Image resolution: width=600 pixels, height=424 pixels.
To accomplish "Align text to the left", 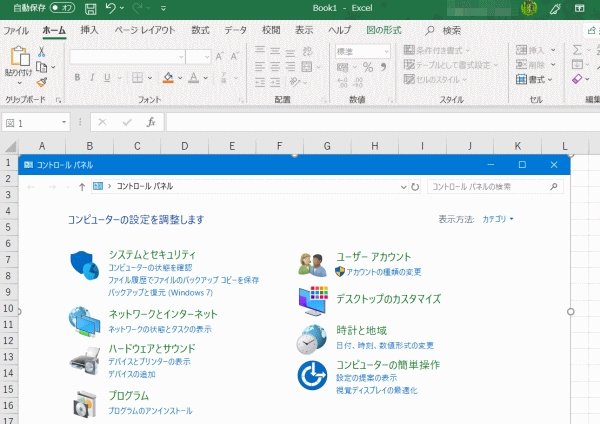I will point(260,67).
